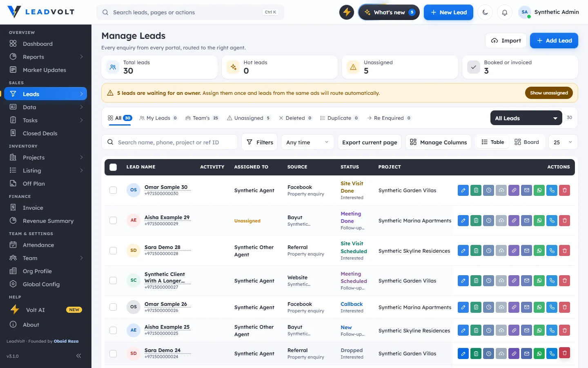
Task: Open What's new announcements
Action: coord(389,12)
